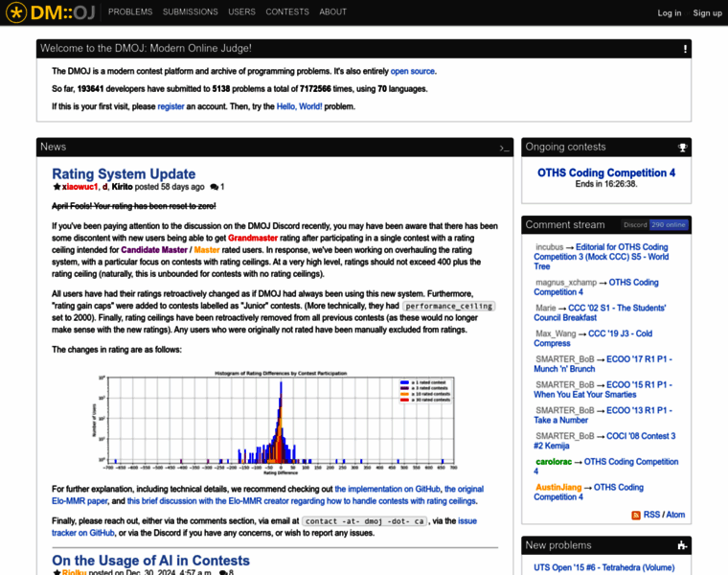This screenshot has height=575, width=728.
Task: Open ECOO '13 R1 P1 Take a Number
Action: coord(603,415)
